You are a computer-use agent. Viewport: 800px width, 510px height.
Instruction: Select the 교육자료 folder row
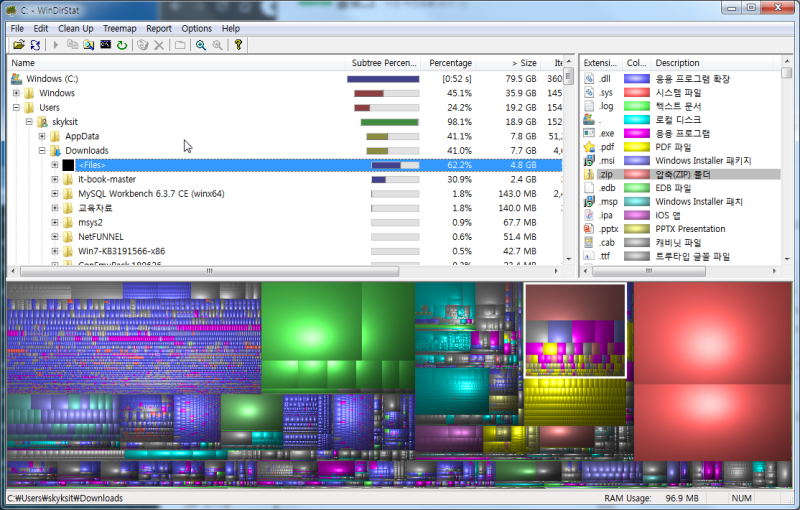(286, 208)
